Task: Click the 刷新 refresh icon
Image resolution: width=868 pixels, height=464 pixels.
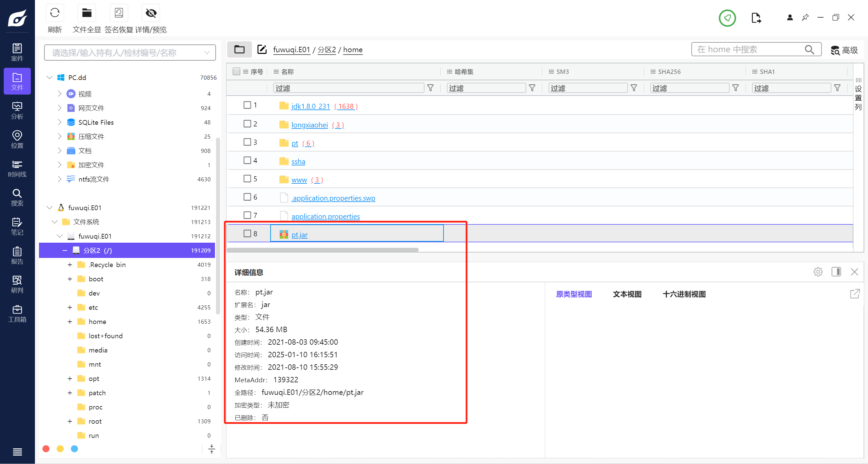Action: tap(55, 13)
